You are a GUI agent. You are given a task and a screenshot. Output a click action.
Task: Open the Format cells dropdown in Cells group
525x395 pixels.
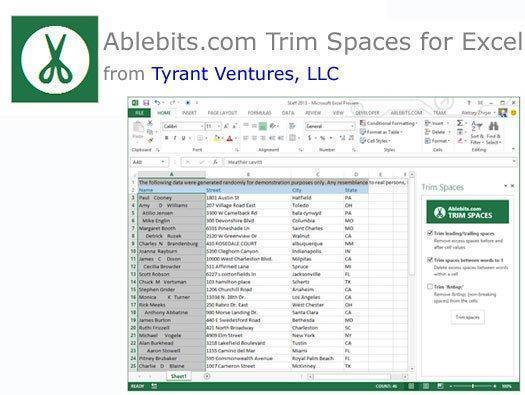438,141
